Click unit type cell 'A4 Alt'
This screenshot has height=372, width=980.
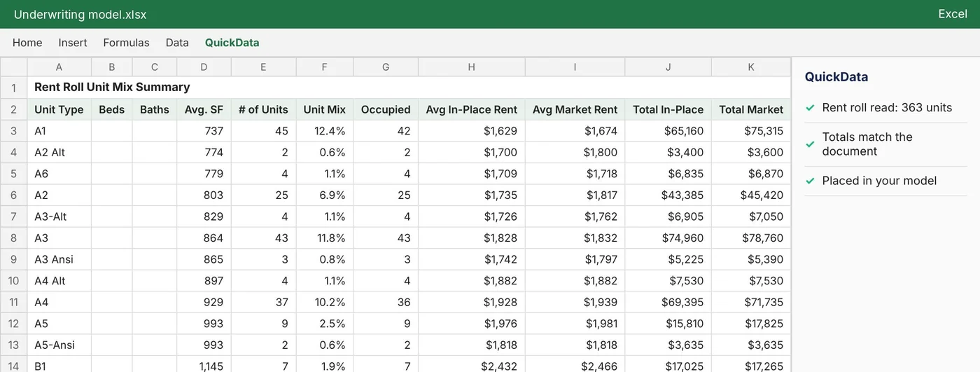click(59, 281)
